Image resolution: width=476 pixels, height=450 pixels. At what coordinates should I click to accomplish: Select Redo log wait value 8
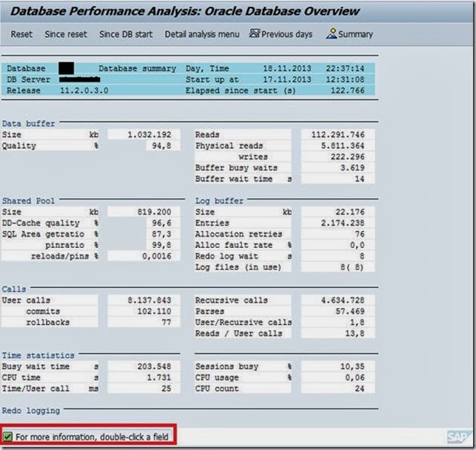[x=338, y=256]
